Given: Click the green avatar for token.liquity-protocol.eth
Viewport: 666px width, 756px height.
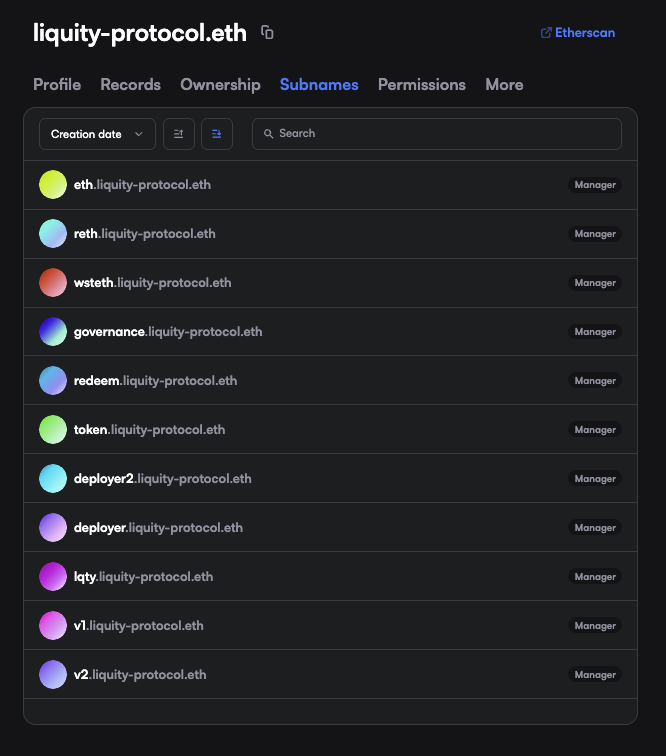Looking at the screenshot, I should click(x=53, y=430).
